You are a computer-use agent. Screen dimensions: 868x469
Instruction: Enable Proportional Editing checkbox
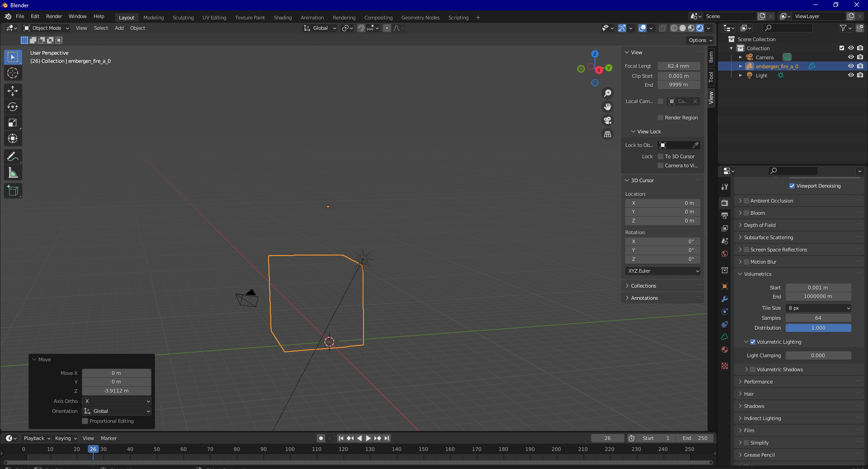85,421
